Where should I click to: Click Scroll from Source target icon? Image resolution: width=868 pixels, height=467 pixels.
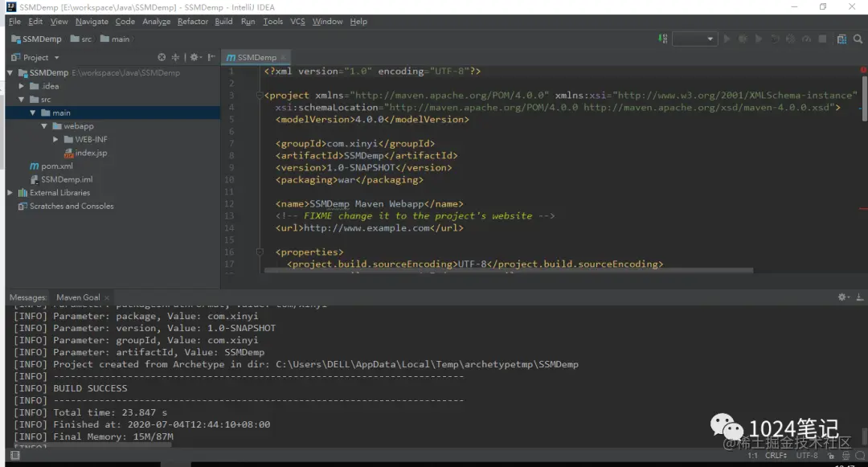click(161, 57)
